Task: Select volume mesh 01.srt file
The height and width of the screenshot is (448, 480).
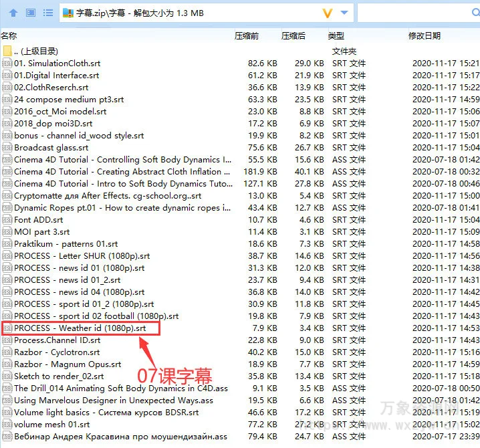Action: [x=52, y=425]
